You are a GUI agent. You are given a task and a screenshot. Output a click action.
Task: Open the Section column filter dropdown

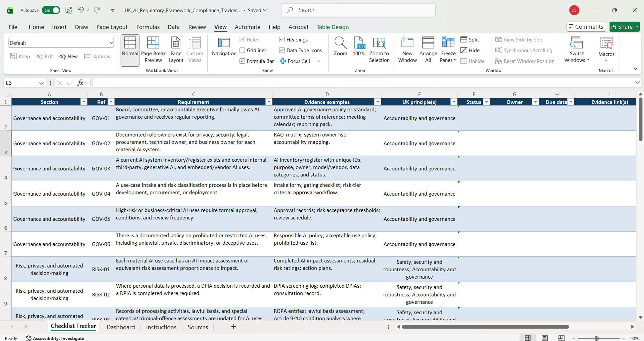(84, 102)
